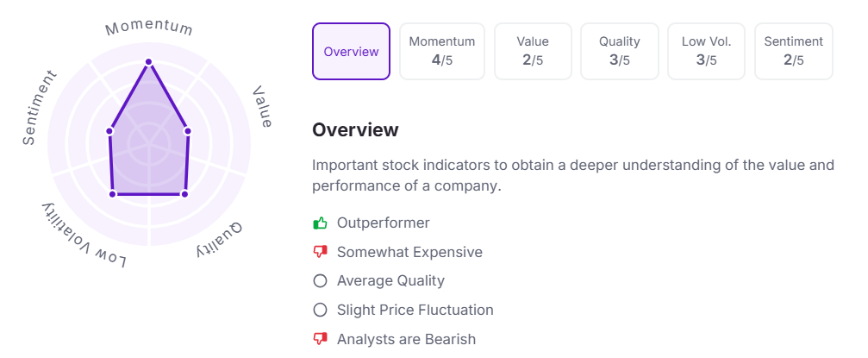Click the Somewhat Expensive indicator text

[x=409, y=253]
